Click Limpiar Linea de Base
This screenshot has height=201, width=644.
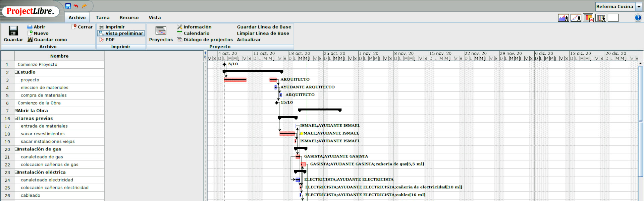(x=263, y=33)
